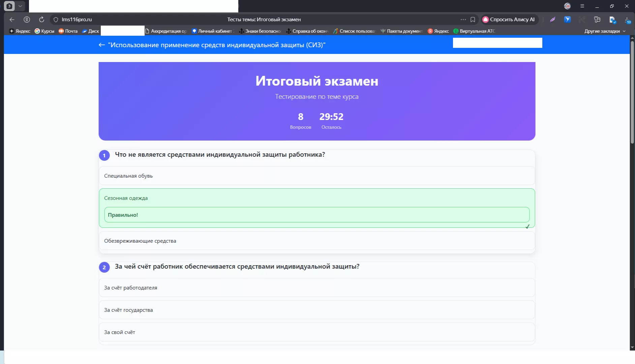Open the document check extension icon

612,20
